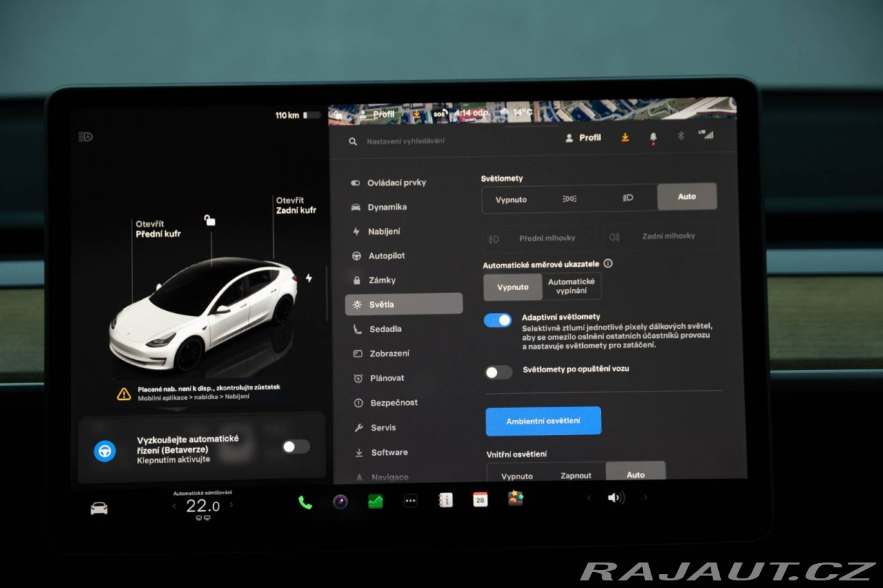Disable Adaptivní světlomety toggle
883x588 pixels.
tap(498, 321)
